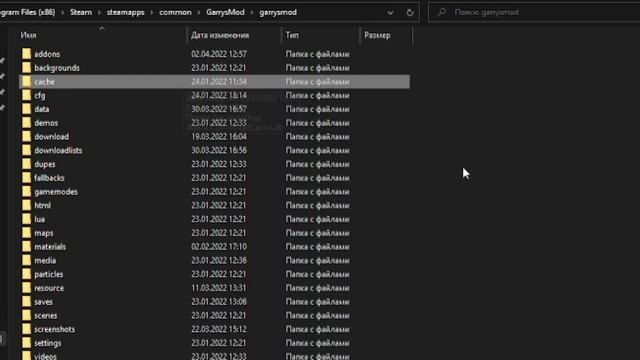This screenshot has width=640, height=360.
Task: Select the materials folder icon
Action: pos(27,247)
